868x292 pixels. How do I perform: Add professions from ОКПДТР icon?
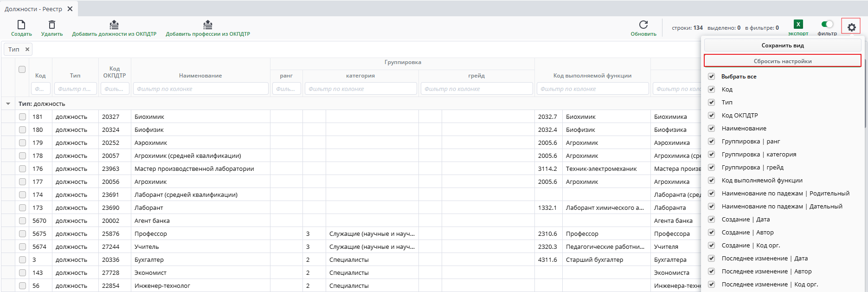[208, 25]
